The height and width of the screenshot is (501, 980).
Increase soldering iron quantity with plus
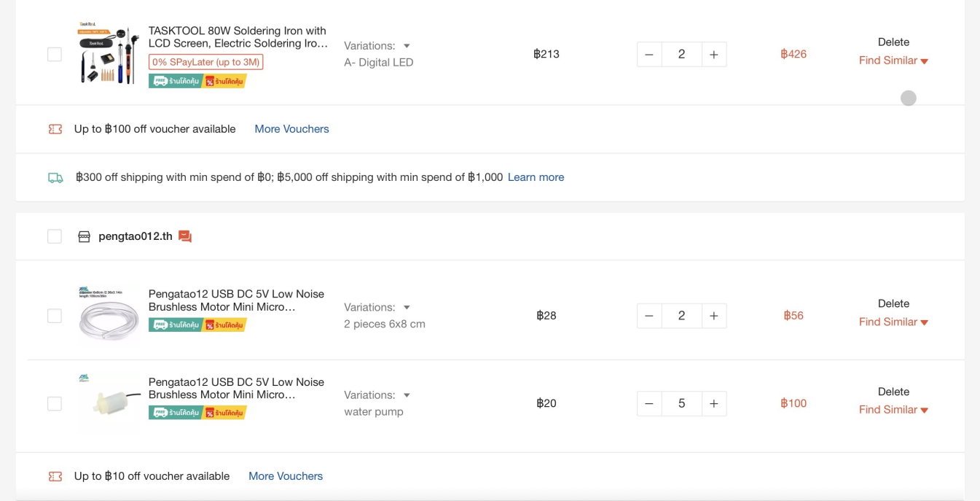click(714, 54)
